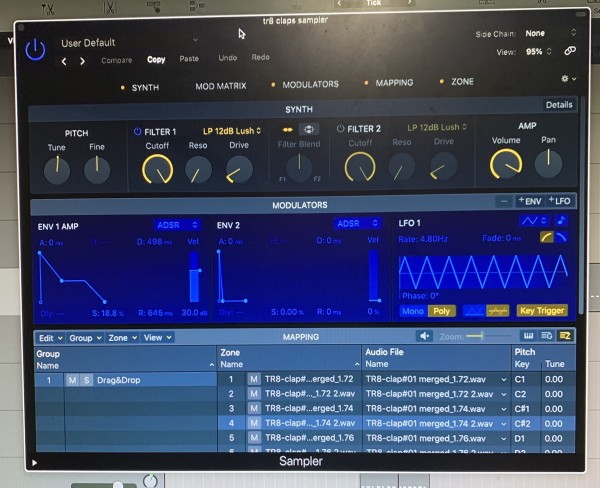Click the LFO tempo sync note icon
The width and height of the screenshot is (600, 488).
tap(561, 221)
